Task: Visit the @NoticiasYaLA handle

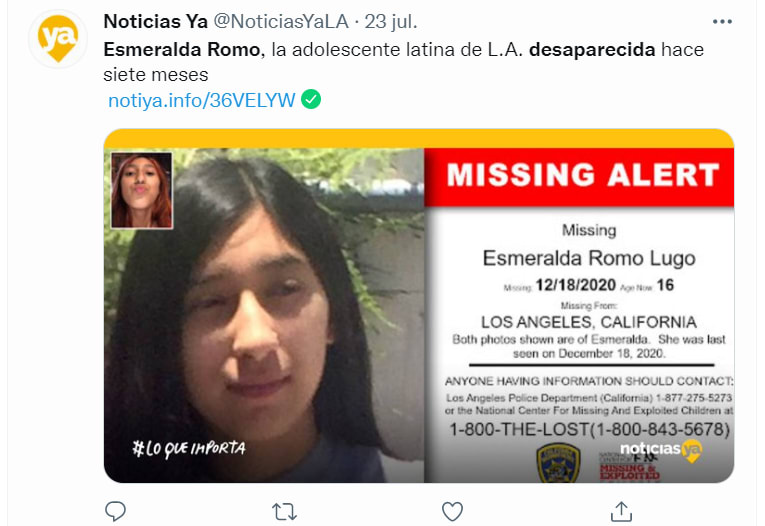Action: 282,21
